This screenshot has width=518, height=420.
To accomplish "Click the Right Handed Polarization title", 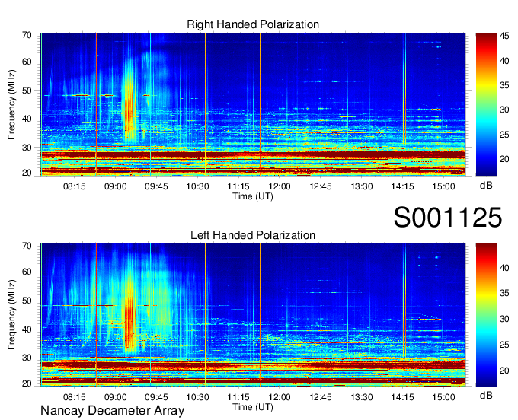I will [x=253, y=24].
